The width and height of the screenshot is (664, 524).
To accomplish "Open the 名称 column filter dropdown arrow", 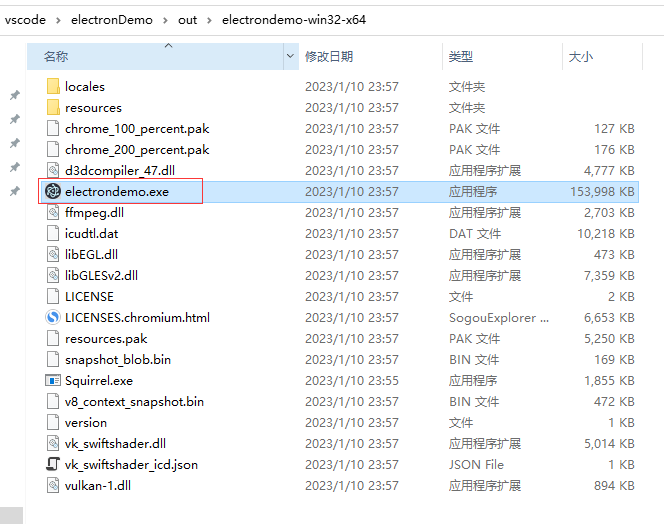I will point(291,57).
